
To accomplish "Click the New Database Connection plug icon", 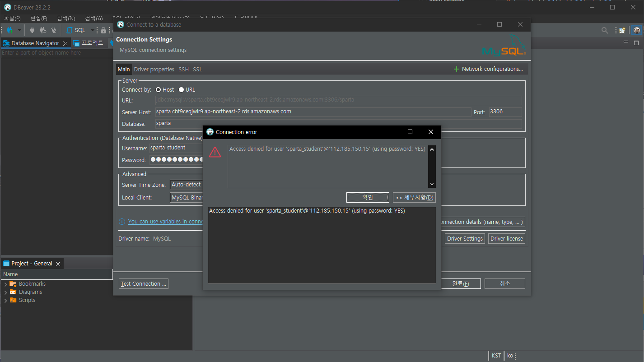I will (9, 30).
